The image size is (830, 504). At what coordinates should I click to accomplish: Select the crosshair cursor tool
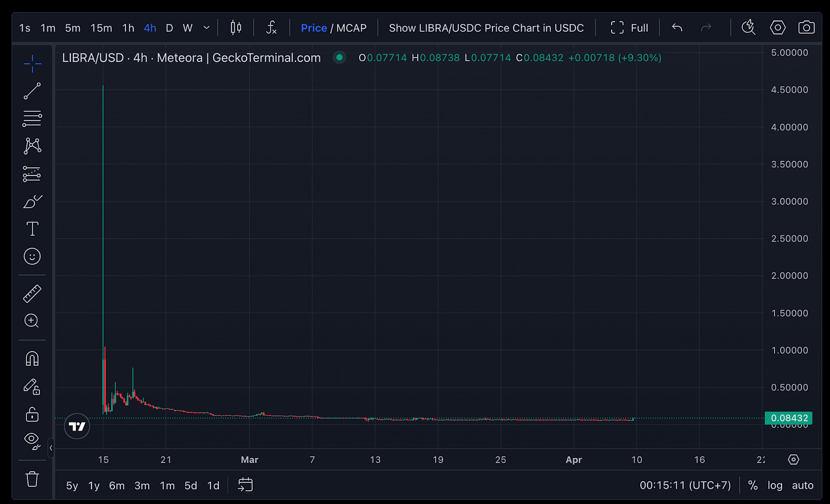tap(32, 63)
